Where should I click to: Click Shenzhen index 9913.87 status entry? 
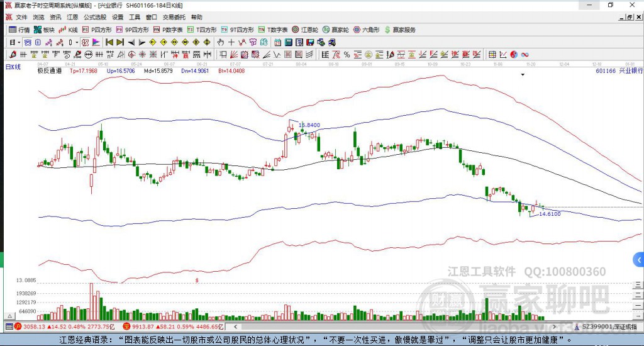[x=173, y=326]
